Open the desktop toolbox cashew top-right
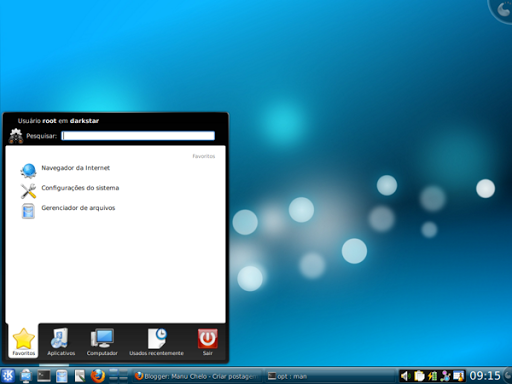The image size is (512, 384). point(502,9)
